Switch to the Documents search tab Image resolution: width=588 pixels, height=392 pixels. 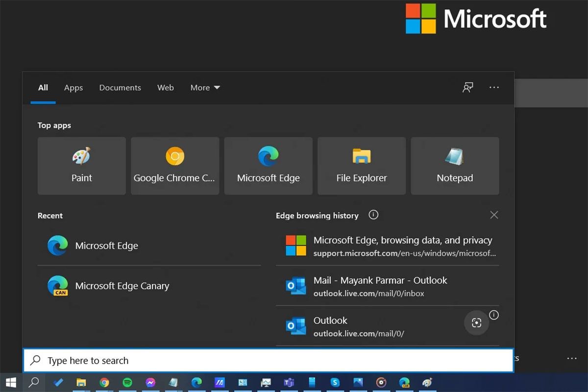[x=120, y=88]
